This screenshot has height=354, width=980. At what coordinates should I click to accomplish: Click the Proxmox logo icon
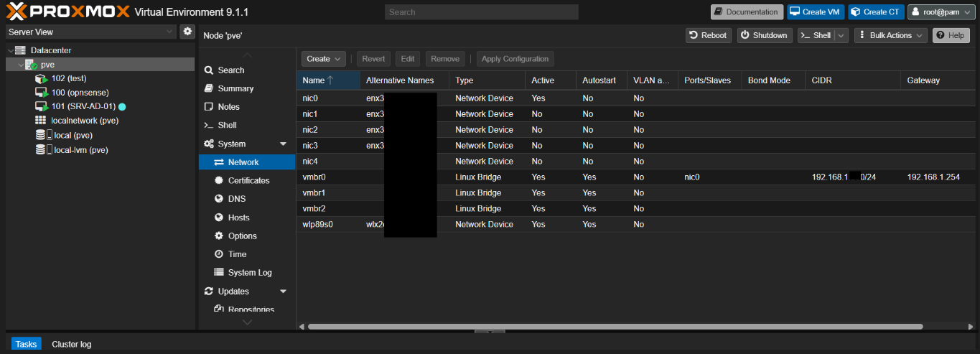[x=19, y=11]
